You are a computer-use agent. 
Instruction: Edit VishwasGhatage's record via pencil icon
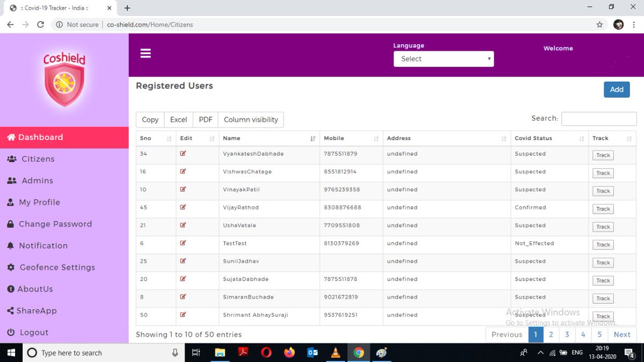tap(183, 171)
